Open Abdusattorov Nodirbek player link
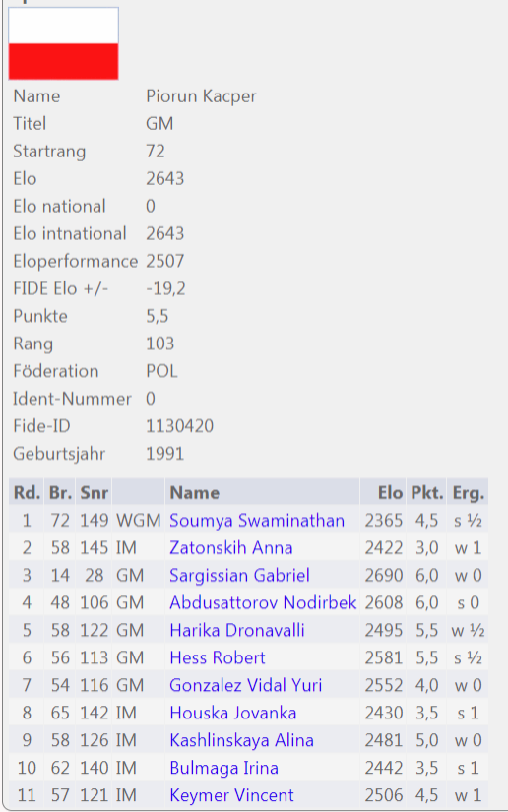 (x=263, y=602)
